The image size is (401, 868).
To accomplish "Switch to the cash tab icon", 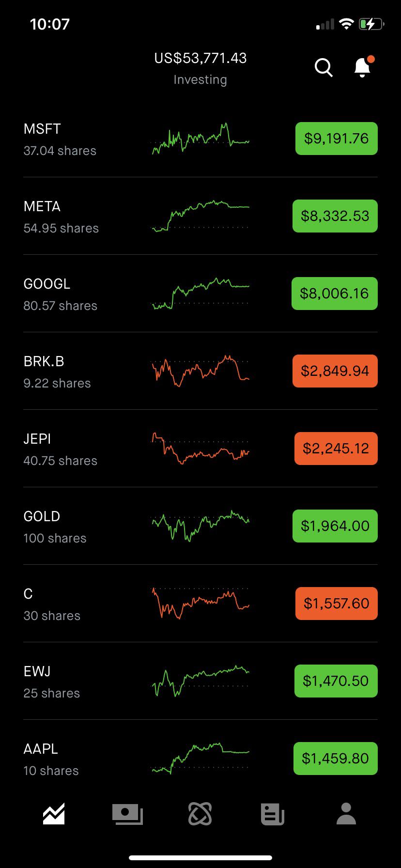I will [127, 814].
